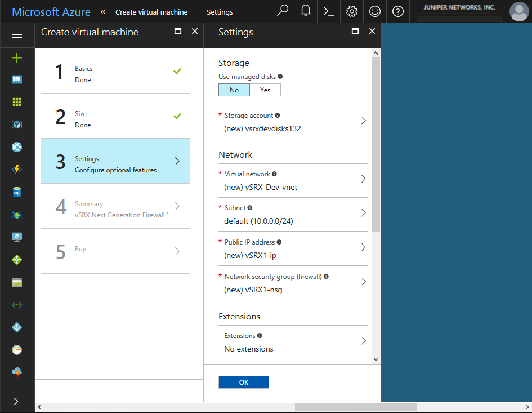Screen dimensions: 532x413
Task: Click the OK button
Action: click(243, 382)
